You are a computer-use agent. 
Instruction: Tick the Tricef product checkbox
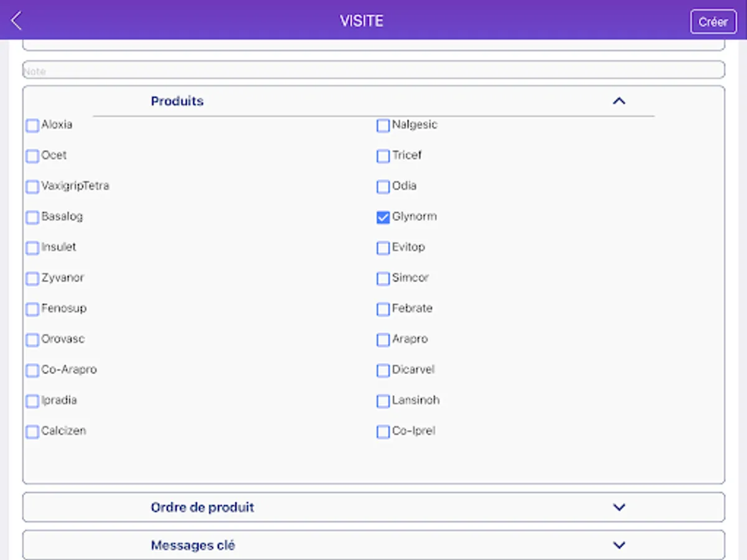click(383, 156)
